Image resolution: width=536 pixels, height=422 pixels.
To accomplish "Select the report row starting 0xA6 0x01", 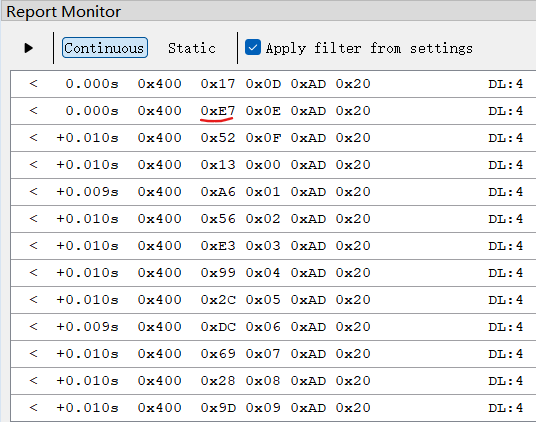I will [x=273, y=192].
